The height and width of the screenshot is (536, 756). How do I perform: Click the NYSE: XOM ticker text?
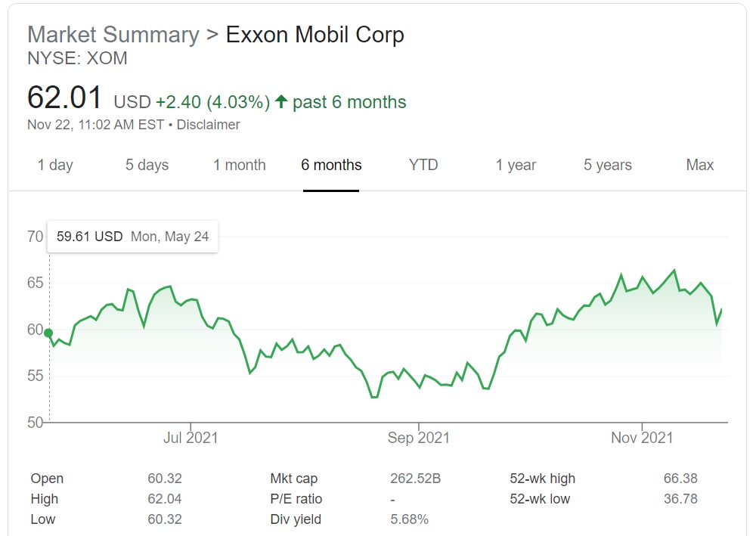click(x=77, y=58)
